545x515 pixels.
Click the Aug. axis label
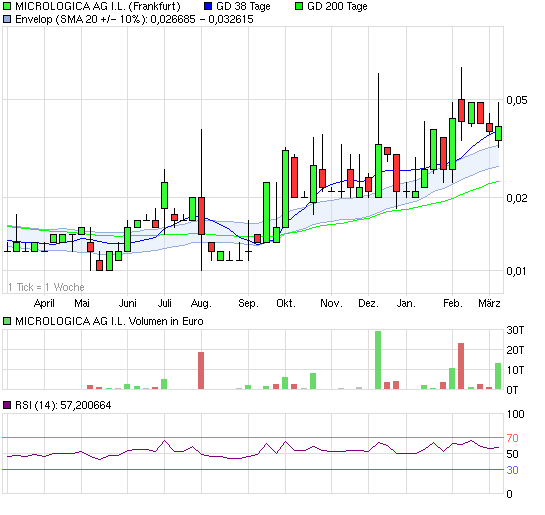(x=201, y=303)
